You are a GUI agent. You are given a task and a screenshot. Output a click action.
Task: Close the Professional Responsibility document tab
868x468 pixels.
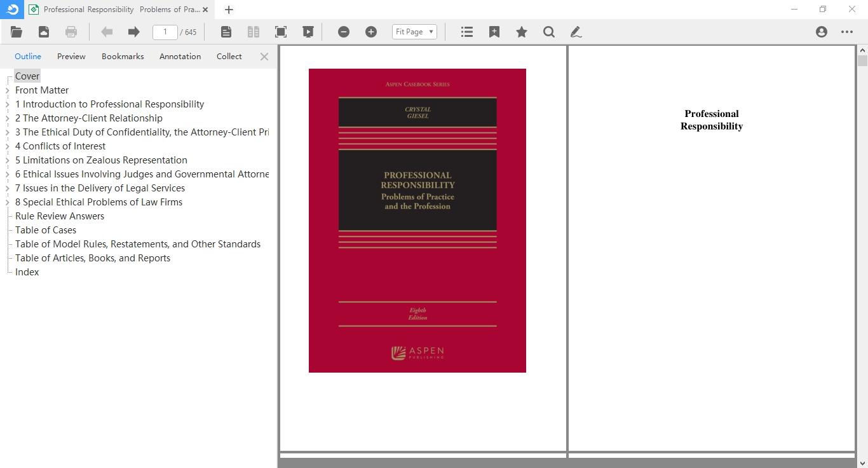click(x=205, y=10)
